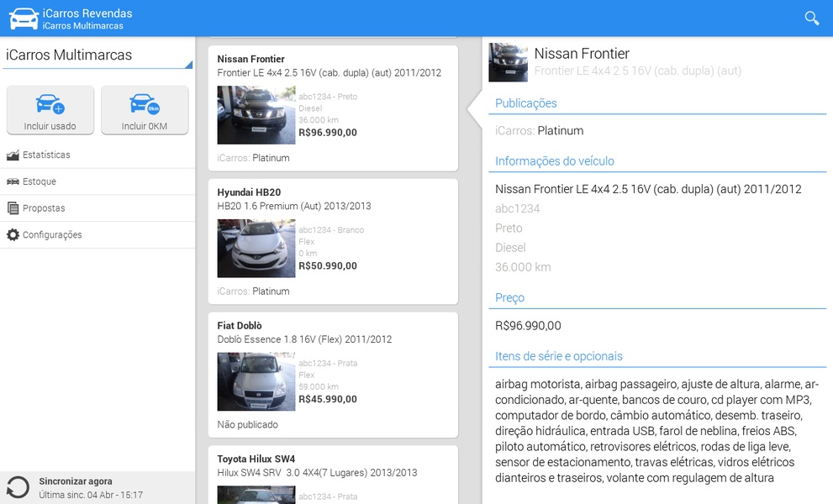833x504 pixels.
Task: Open the Configurações menu item
Action: pos(98,234)
